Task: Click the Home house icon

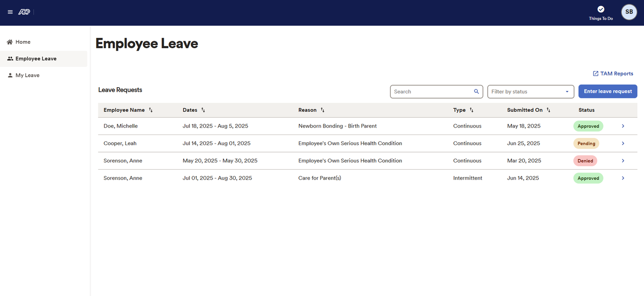Action: (9, 41)
